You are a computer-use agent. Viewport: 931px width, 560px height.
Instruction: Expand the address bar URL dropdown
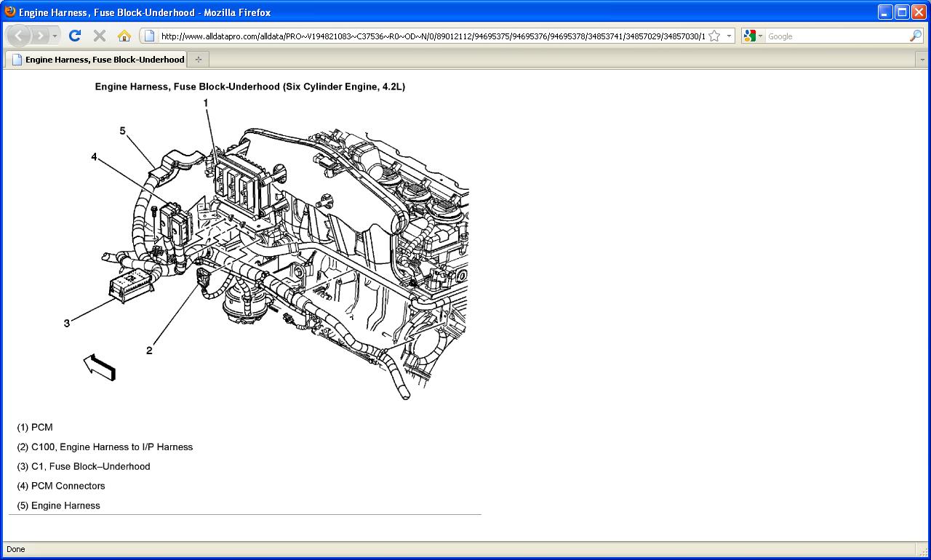729,36
